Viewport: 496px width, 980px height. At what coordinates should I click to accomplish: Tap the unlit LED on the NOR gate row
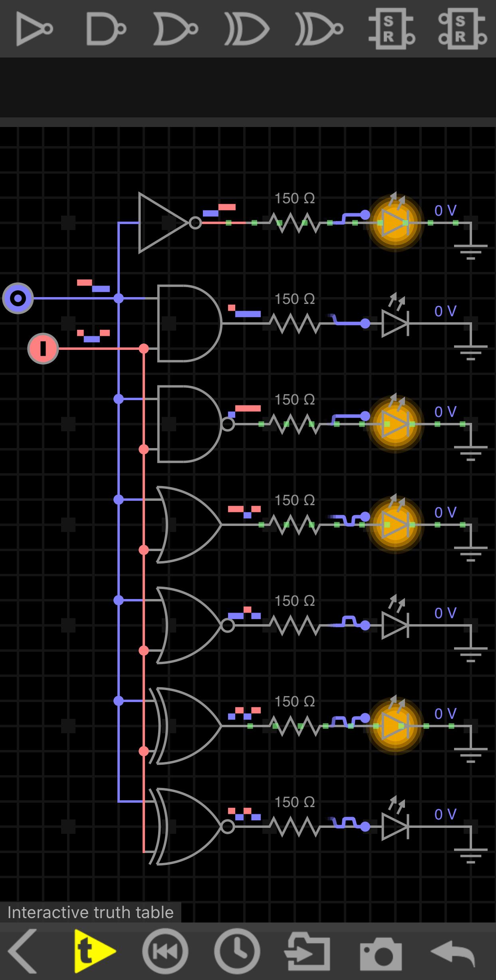click(395, 625)
